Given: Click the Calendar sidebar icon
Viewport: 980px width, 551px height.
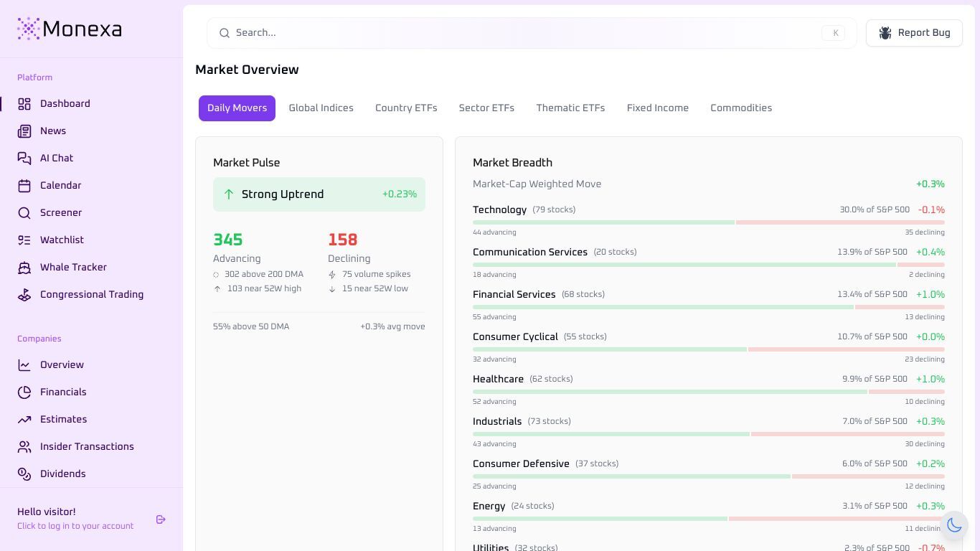Looking at the screenshot, I should pyautogui.click(x=24, y=186).
